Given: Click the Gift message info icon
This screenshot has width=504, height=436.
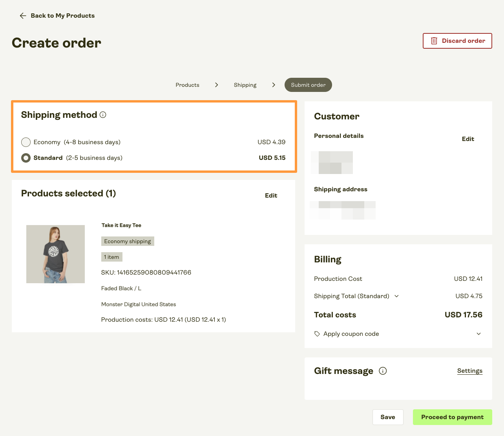Looking at the screenshot, I should pos(383,370).
